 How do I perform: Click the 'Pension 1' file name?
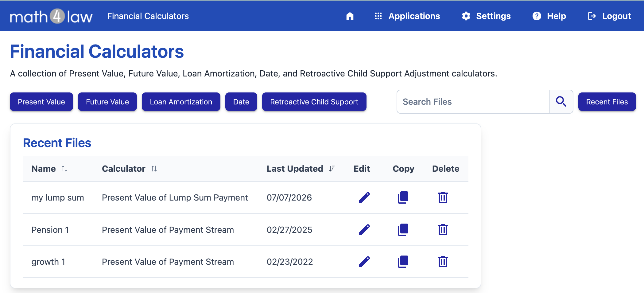coord(50,230)
